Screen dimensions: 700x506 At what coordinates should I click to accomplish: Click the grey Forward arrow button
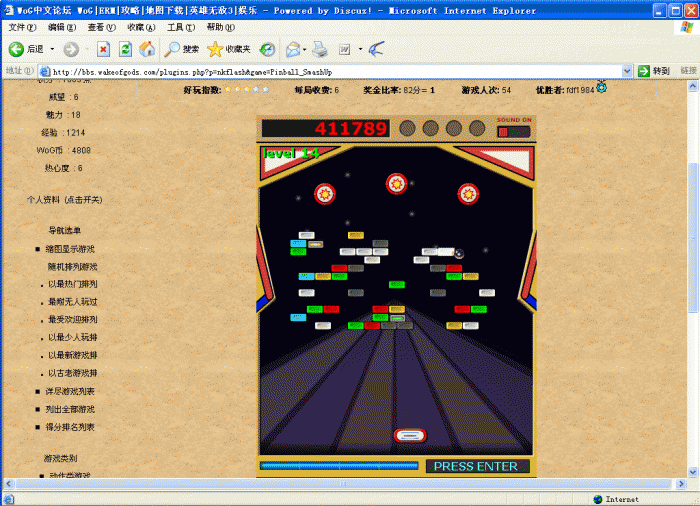click(71, 49)
